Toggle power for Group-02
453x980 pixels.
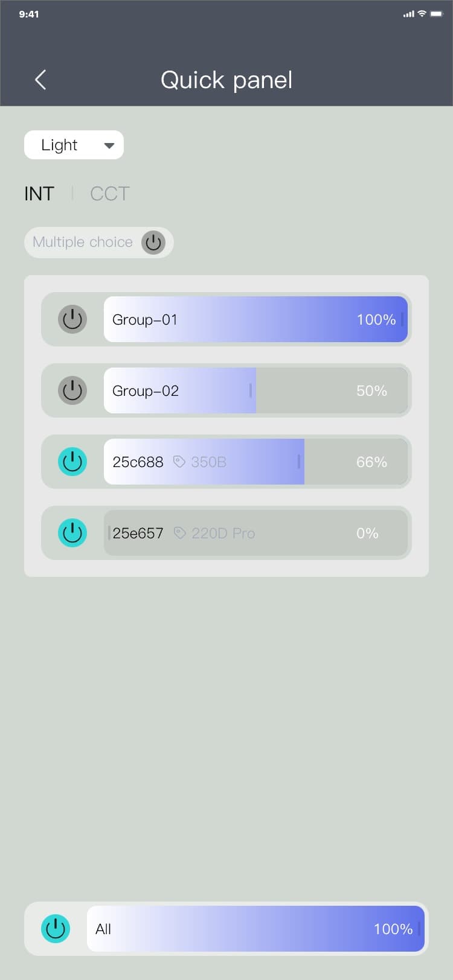tap(72, 390)
